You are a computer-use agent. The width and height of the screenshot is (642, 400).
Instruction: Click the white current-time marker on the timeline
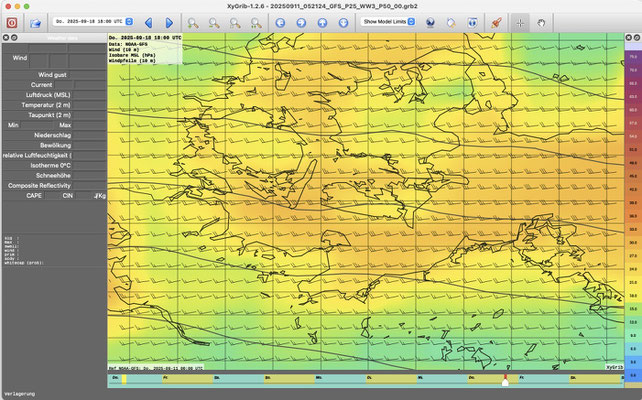505,381
